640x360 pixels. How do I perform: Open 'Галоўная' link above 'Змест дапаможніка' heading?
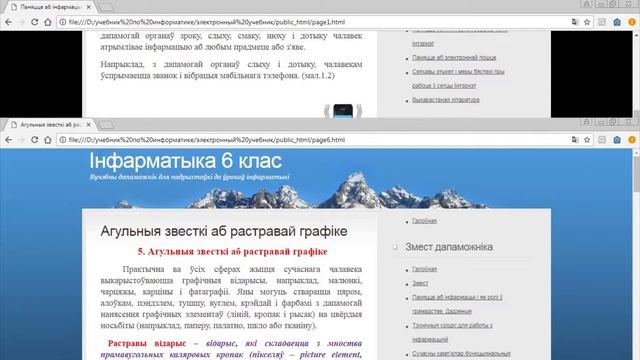tap(424, 221)
